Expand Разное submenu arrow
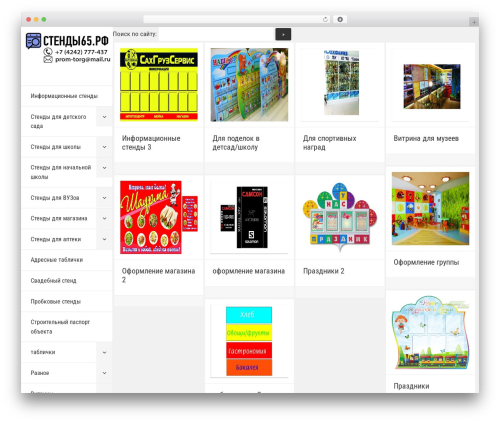 [x=104, y=373]
